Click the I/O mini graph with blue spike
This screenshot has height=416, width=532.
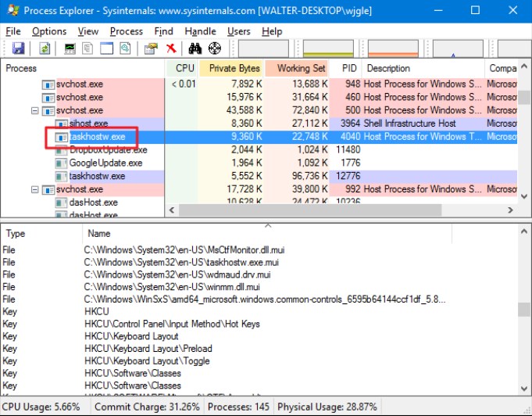(x=458, y=48)
